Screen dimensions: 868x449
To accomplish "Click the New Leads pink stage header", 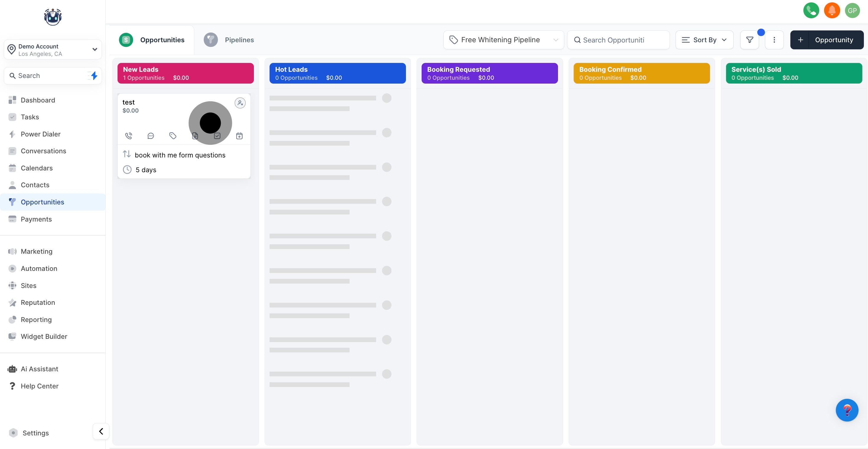I will coord(185,73).
